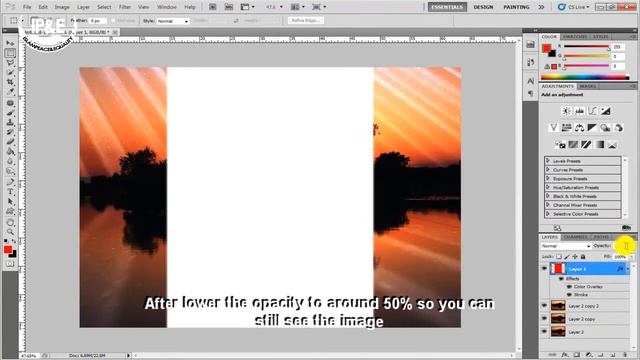Delete layer with trash icon
Screen dimensions: 640x360
coord(625,355)
